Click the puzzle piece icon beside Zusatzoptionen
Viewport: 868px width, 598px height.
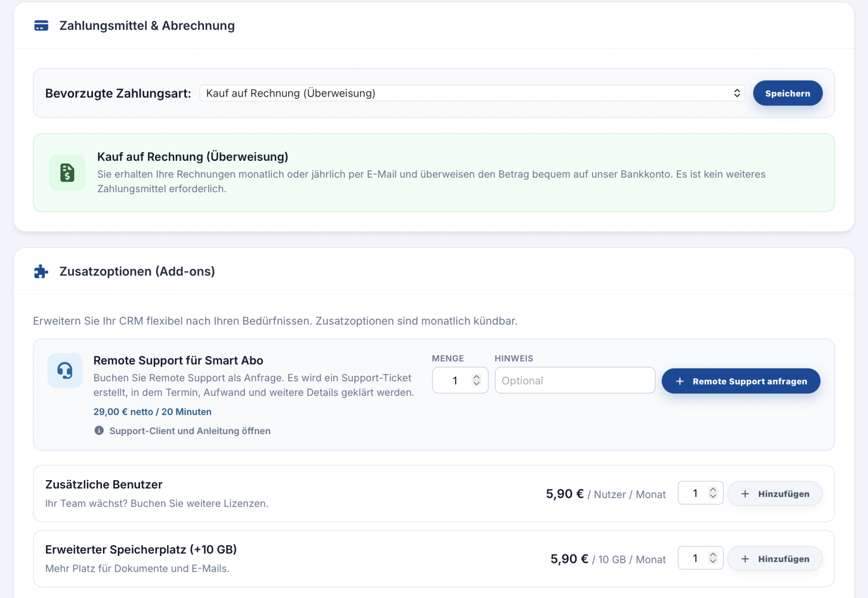click(41, 271)
